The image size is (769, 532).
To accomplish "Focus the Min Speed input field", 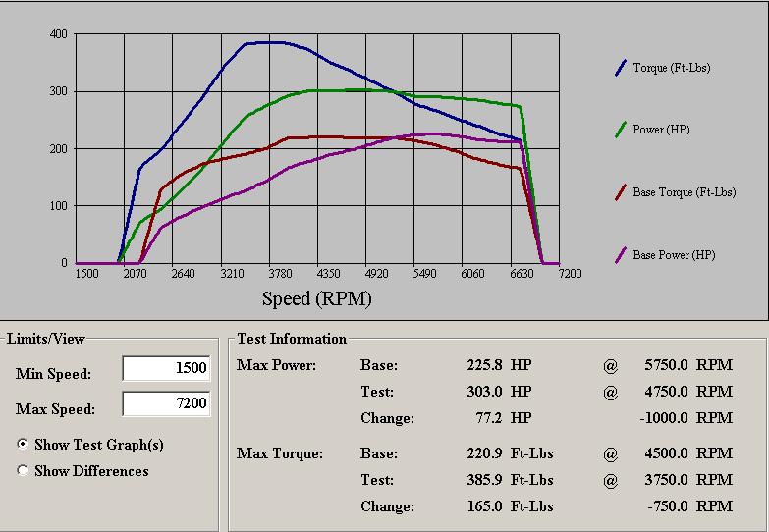I will click(166, 368).
